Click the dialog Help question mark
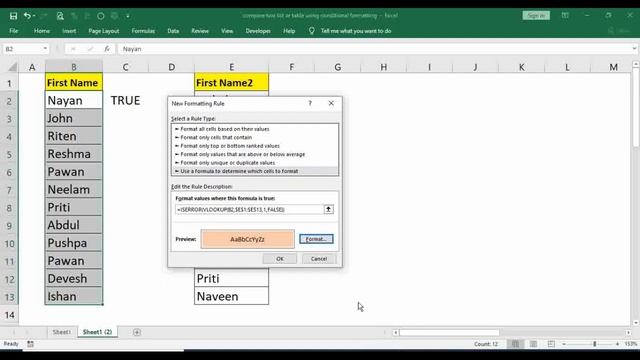 [310, 103]
